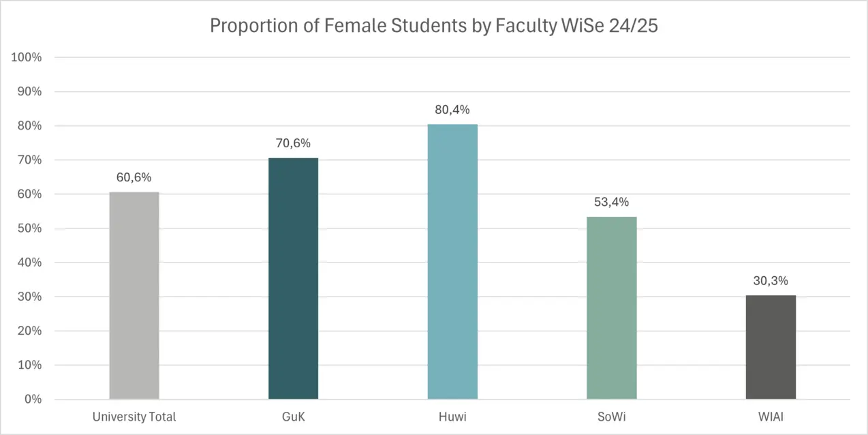Click the University Total axis label
Image resolution: width=868 pixels, height=435 pixels.
pyautogui.click(x=134, y=417)
